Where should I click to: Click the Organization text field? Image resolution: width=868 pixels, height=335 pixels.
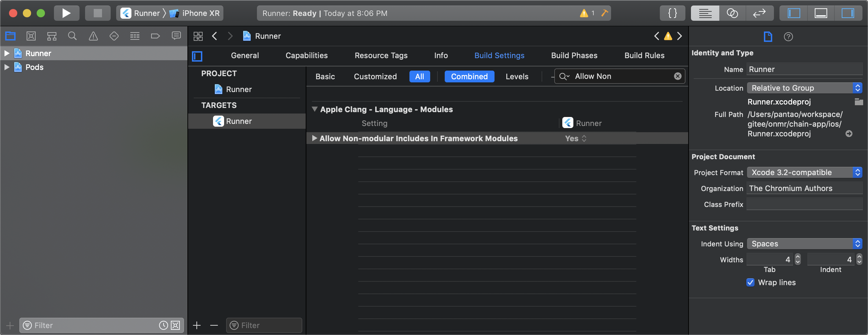coord(804,188)
